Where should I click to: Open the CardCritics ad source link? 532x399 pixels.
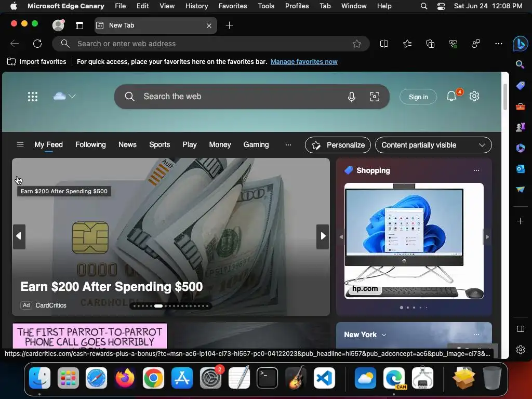click(x=51, y=305)
